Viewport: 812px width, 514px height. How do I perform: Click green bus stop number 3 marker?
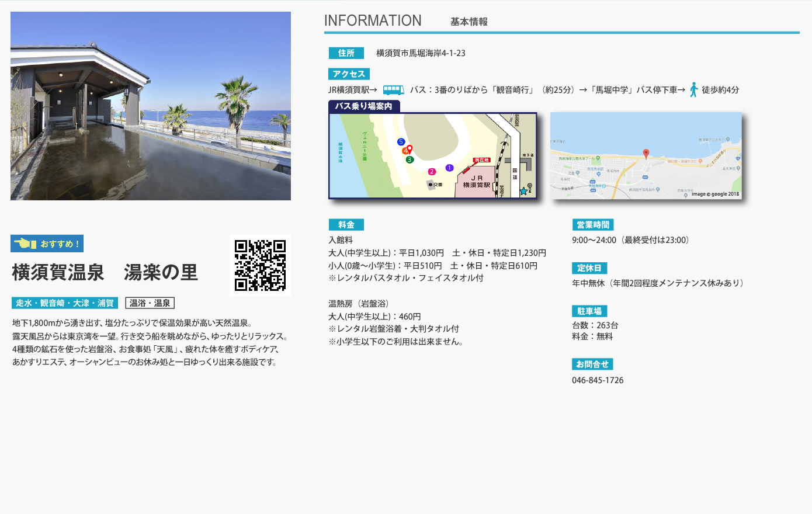(x=410, y=159)
